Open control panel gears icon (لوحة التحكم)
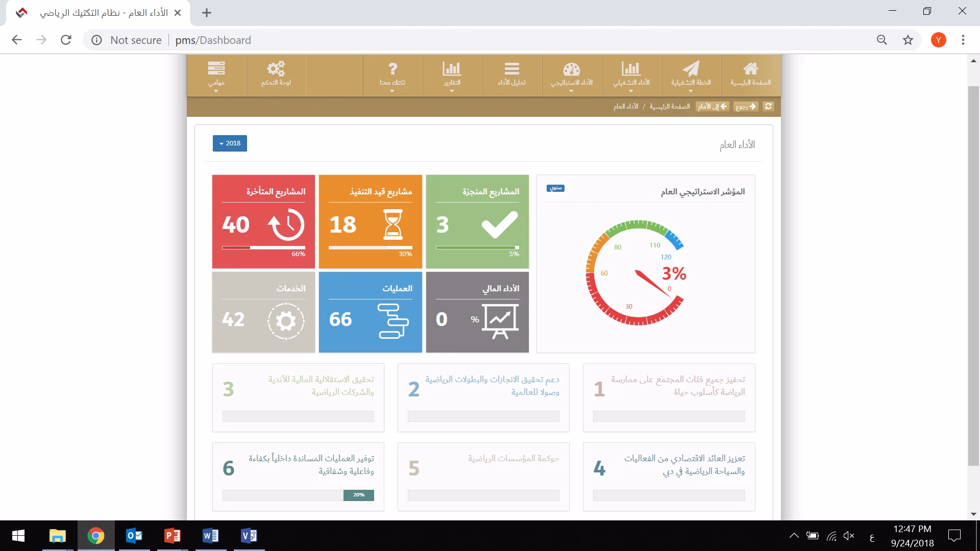This screenshot has width=980, height=551. [276, 74]
